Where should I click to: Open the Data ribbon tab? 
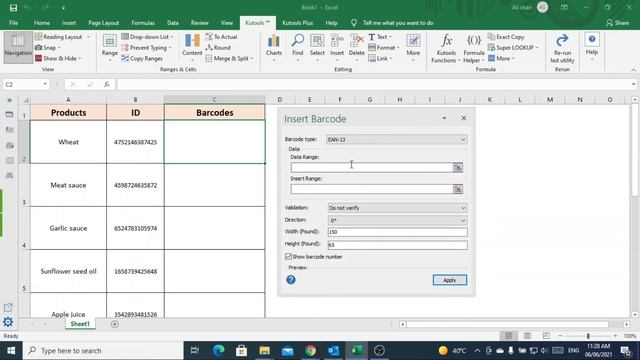[x=173, y=23]
